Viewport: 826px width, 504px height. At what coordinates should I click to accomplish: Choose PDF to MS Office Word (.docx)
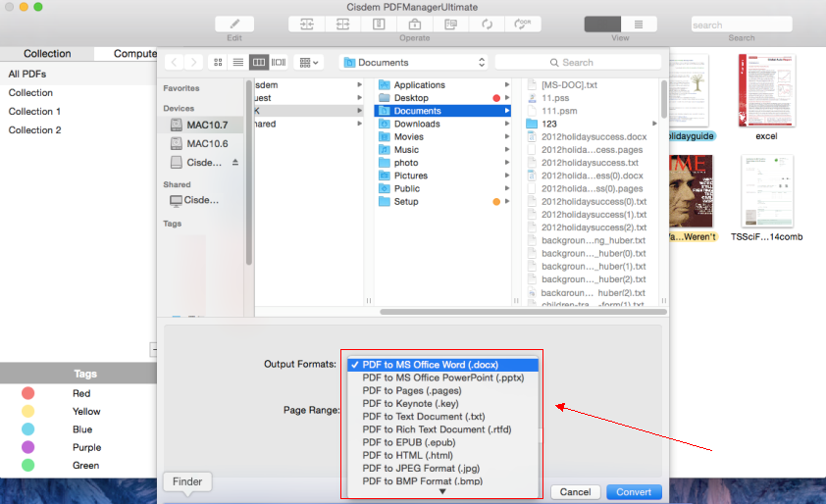click(443, 365)
